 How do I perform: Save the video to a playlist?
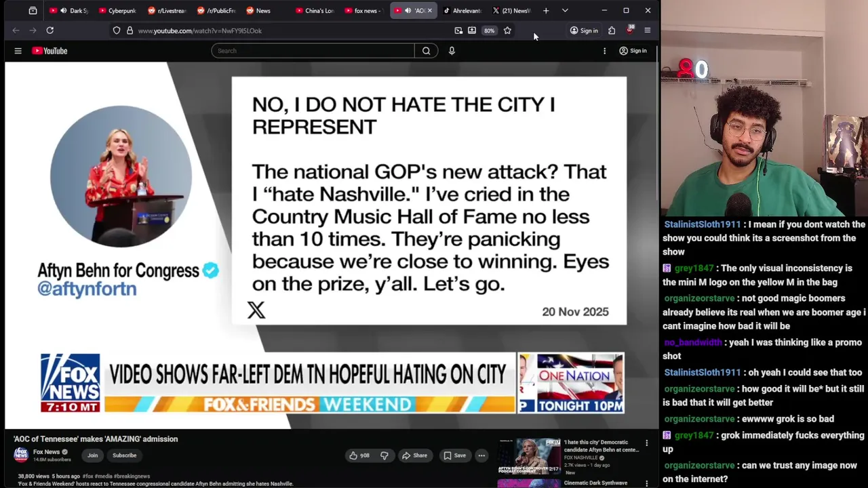(454, 455)
